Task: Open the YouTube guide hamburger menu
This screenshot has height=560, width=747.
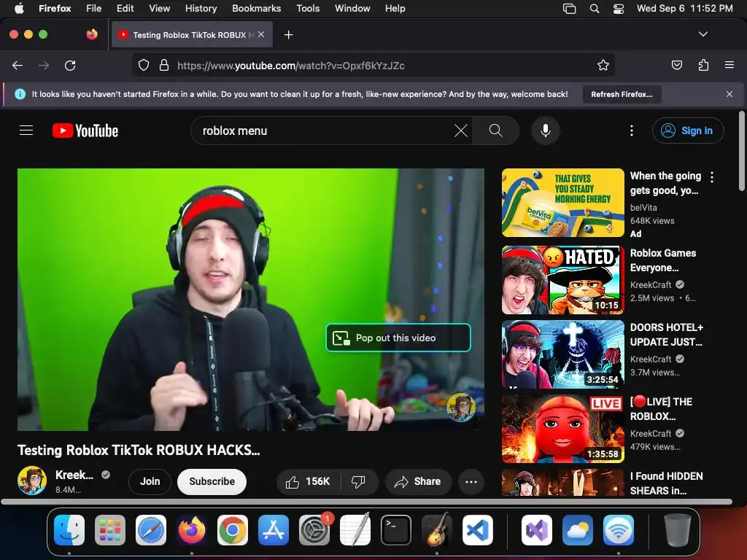Action: (26, 130)
